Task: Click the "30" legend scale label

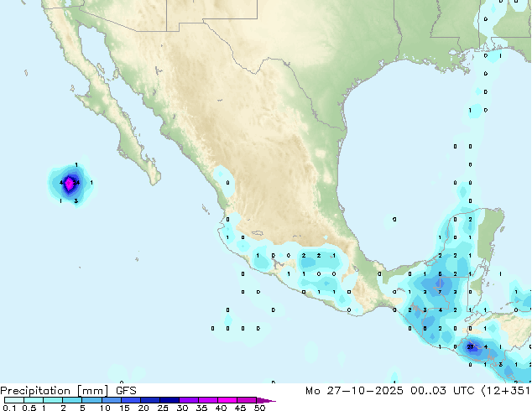Action: coord(182,408)
